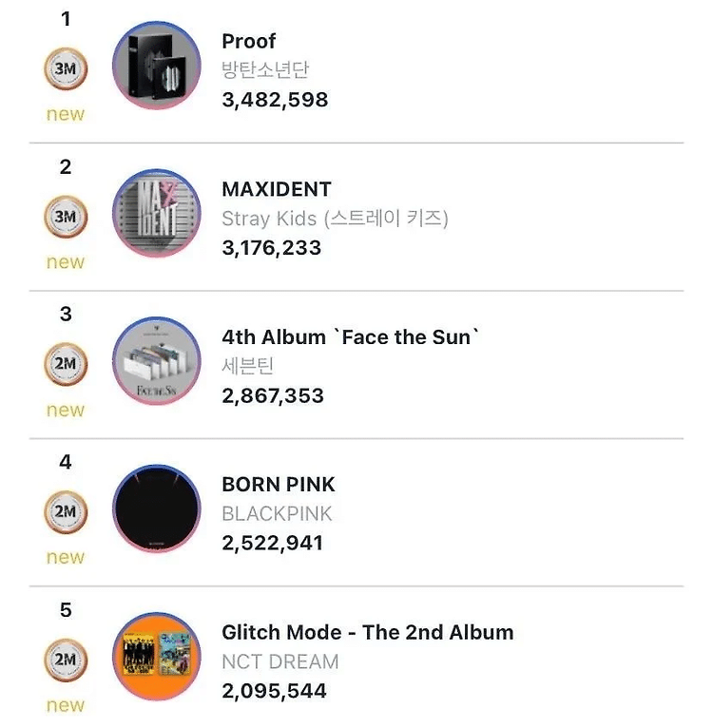Viewport: 713px width, 728px height.
Task: Open the Glitch Mode album cover
Action: [157, 657]
